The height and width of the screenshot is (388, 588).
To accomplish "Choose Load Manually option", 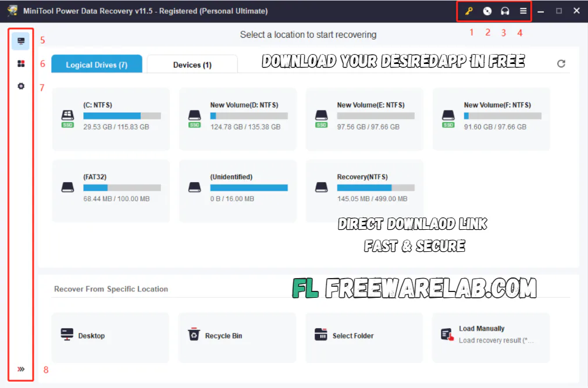I will point(491,338).
